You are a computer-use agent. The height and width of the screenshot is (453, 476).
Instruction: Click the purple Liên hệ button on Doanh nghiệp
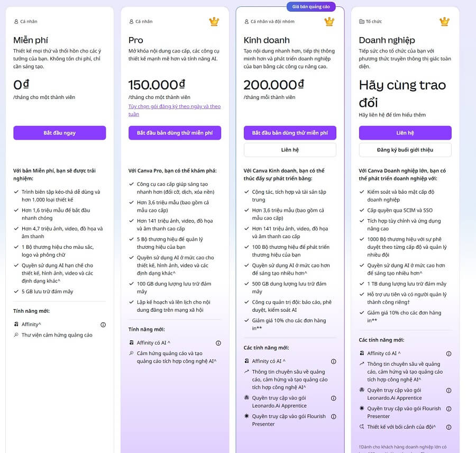[405, 133]
